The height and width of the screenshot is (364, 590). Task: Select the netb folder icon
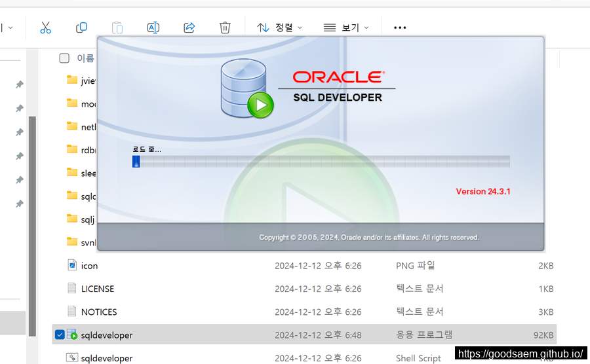click(72, 126)
